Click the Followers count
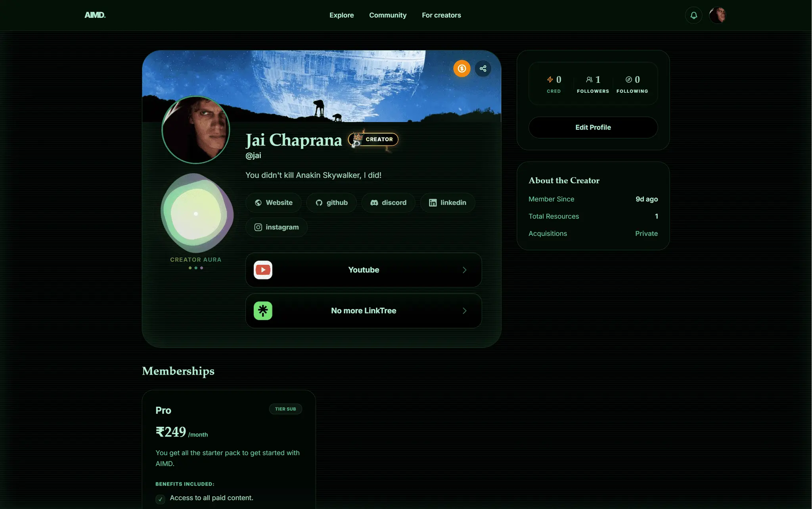 pyautogui.click(x=598, y=80)
